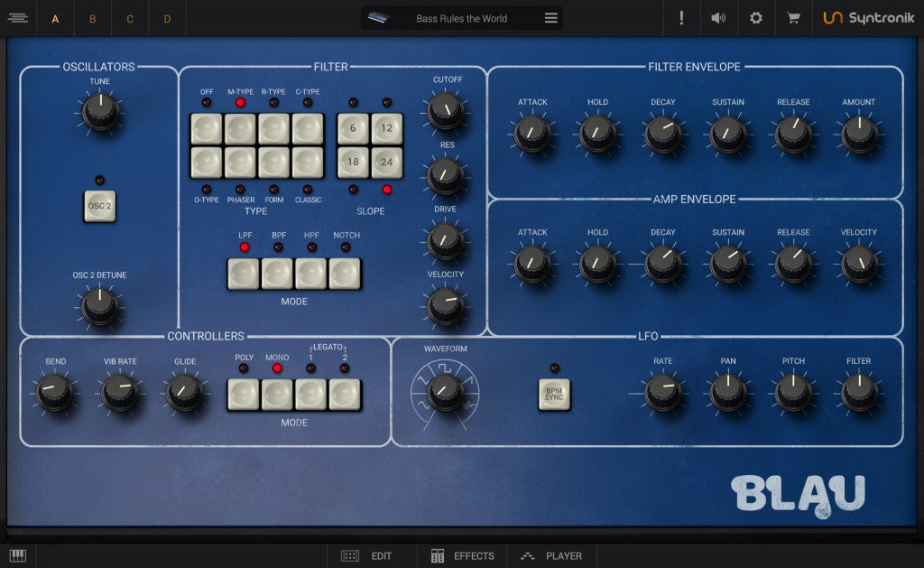Select the preset named Bass Rules the World
Image resolution: width=924 pixels, height=568 pixels.
click(x=462, y=17)
